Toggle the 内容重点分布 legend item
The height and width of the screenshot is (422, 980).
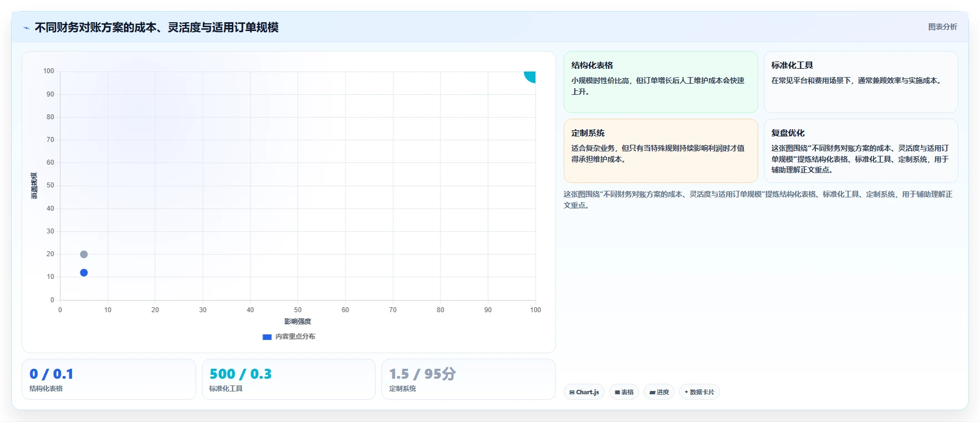coord(289,337)
